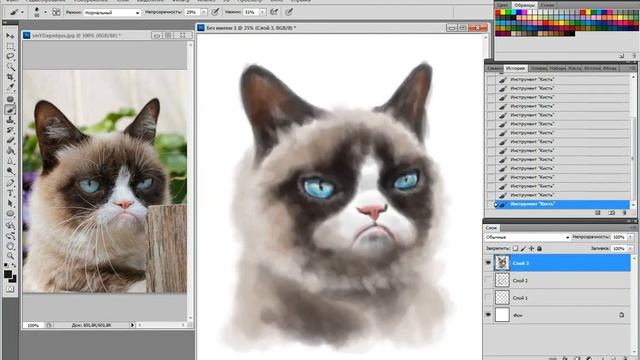The image size is (640, 360).
Task: Open layer fill slider arrow
Action: point(631,248)
